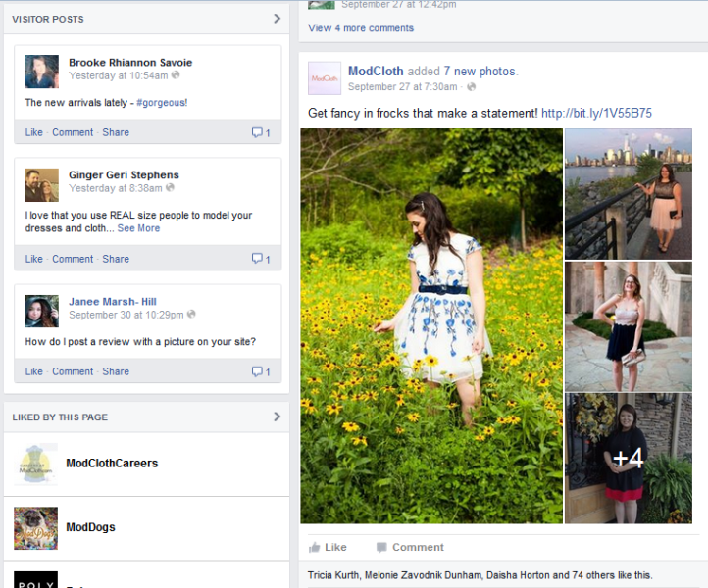Follow the bit.ly/1V55B75 link
Image resolution: width=708 pixels, height=588 pixels.
tap(596, 113)
